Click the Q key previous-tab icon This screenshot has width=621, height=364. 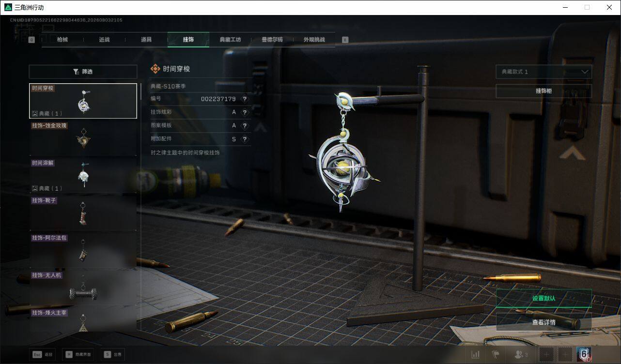[31, 40]
